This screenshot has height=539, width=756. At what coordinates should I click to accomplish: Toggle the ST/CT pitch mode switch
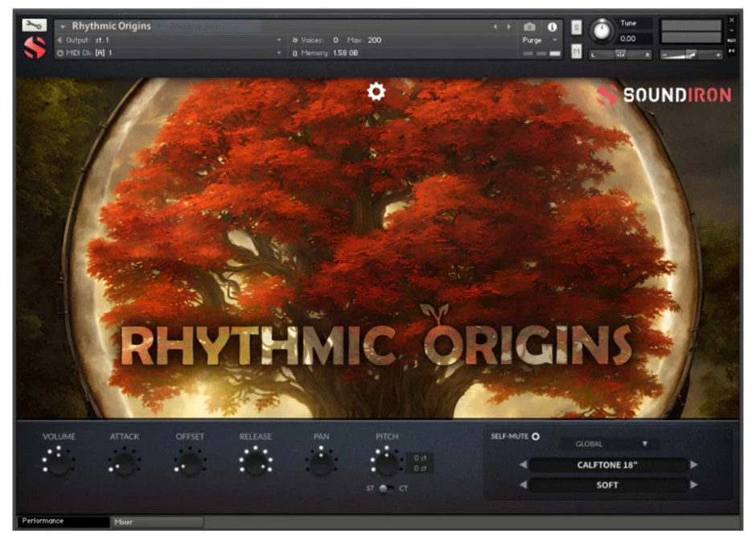pos(385,488)
